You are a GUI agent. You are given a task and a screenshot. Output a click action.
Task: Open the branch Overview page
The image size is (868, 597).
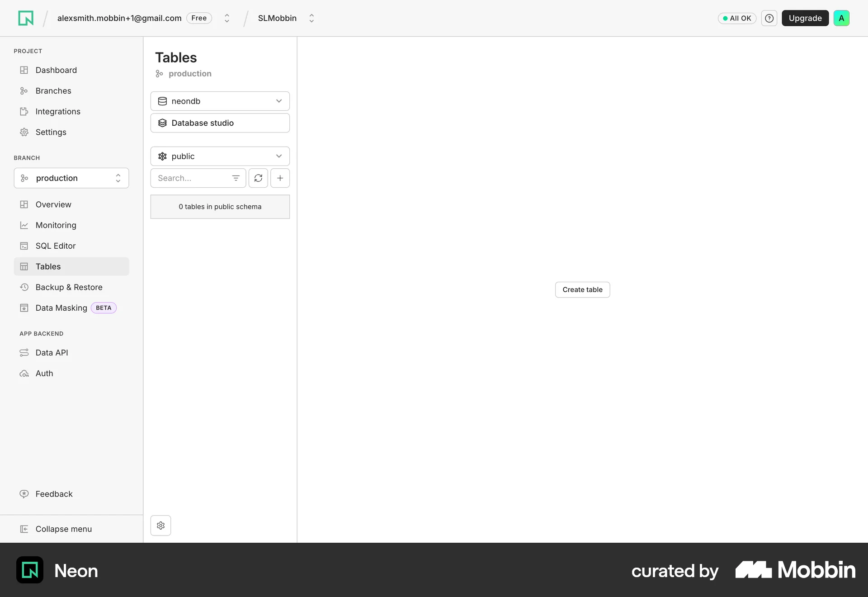(x=71, y=204)
